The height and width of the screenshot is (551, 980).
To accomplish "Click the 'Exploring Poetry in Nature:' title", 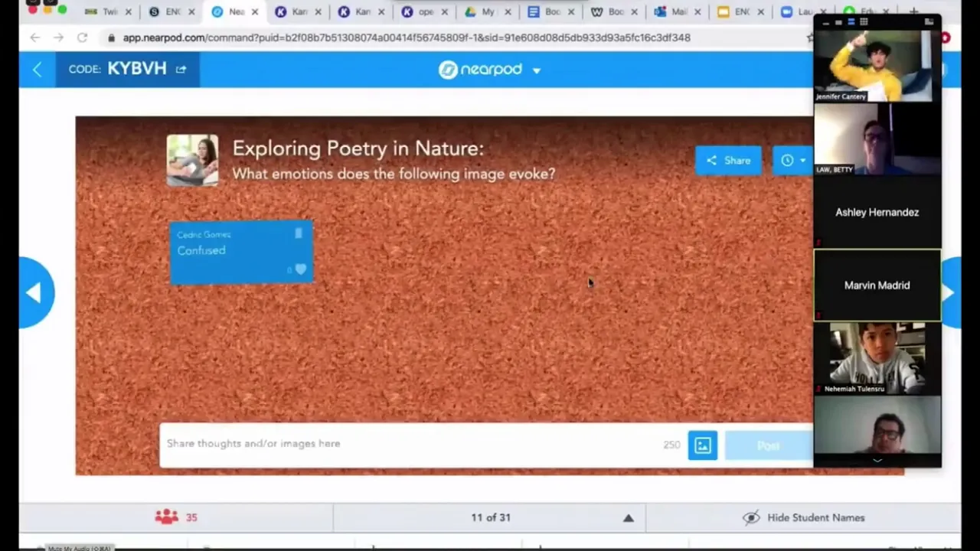I will (358, 148).
